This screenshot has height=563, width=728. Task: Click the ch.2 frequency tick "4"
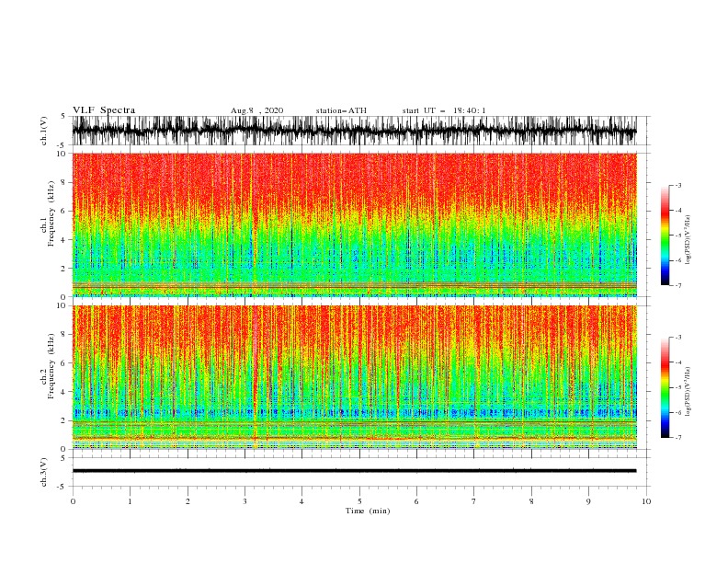coord(64,392)
